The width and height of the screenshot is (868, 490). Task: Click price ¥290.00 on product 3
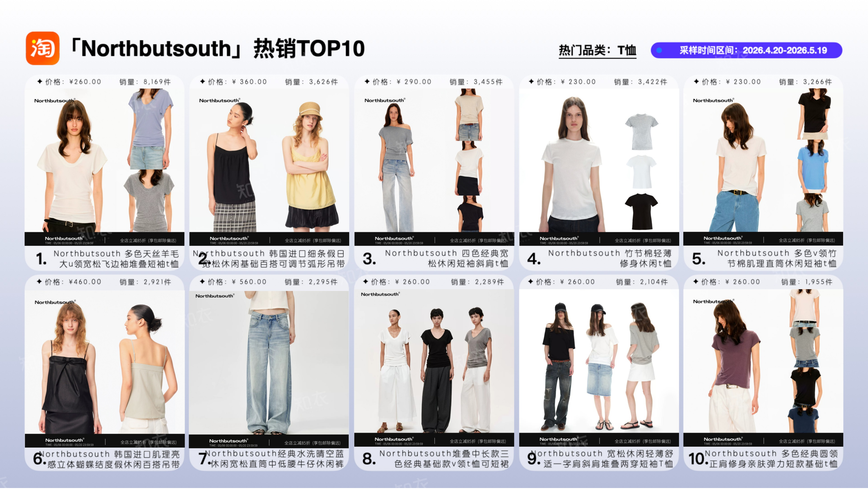402,82
